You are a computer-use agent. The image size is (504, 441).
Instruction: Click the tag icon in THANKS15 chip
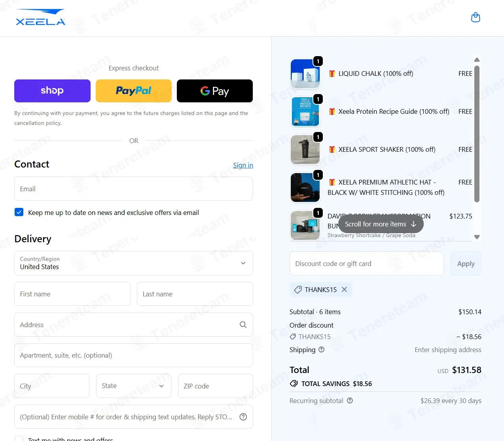(298, 290)
